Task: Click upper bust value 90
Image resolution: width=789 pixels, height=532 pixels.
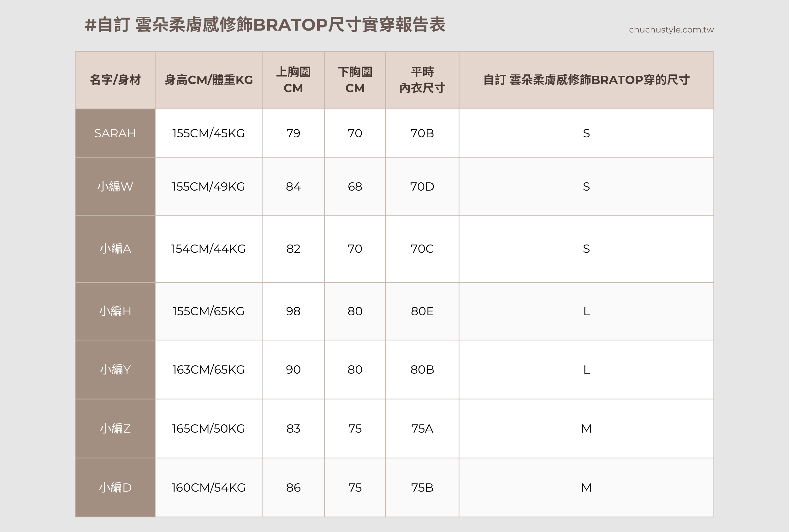Action: point(293,369)
